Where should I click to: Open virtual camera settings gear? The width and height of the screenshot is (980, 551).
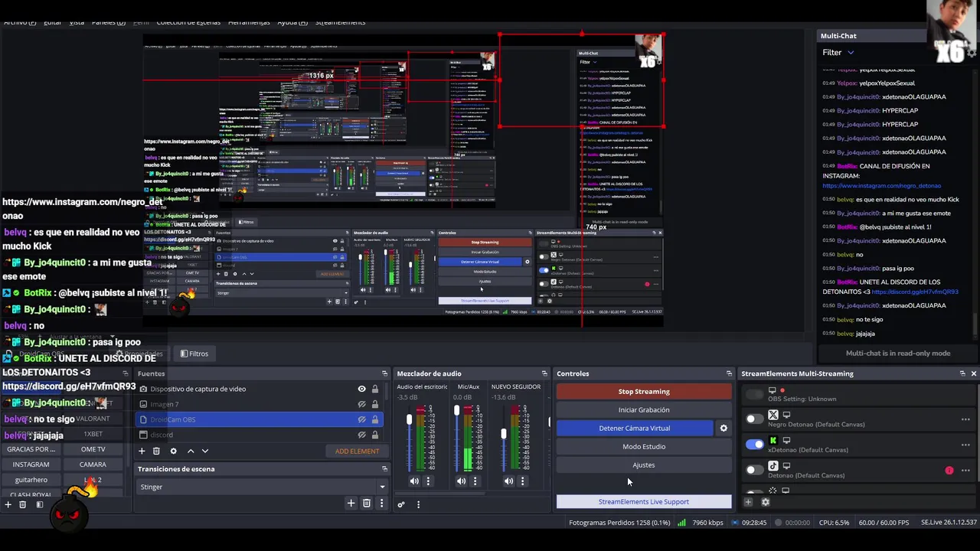(724, 428)
